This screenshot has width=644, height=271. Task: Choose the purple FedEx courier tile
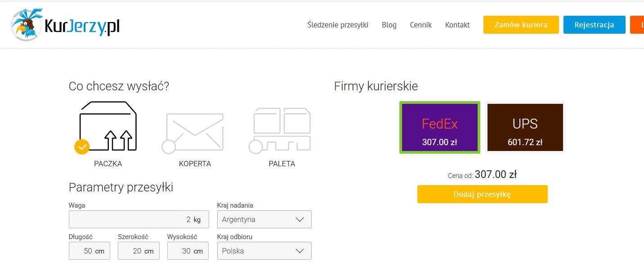[439, 127]
